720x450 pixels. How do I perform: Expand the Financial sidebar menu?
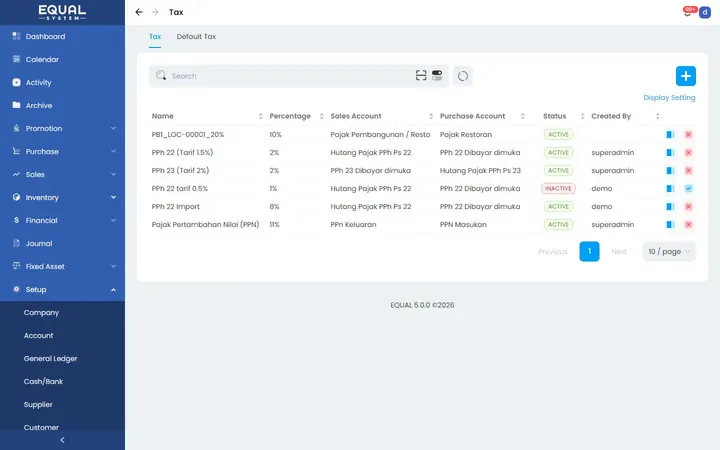coord(62,220)
